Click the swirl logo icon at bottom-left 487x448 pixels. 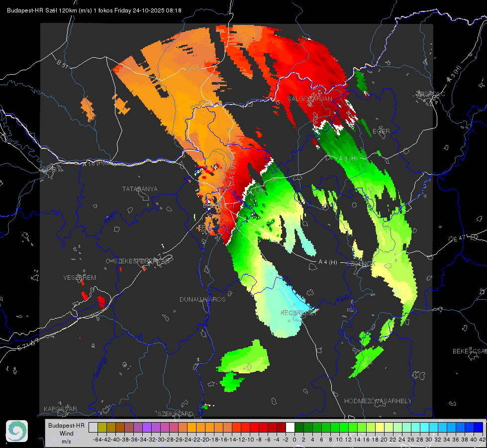point(17,431)
